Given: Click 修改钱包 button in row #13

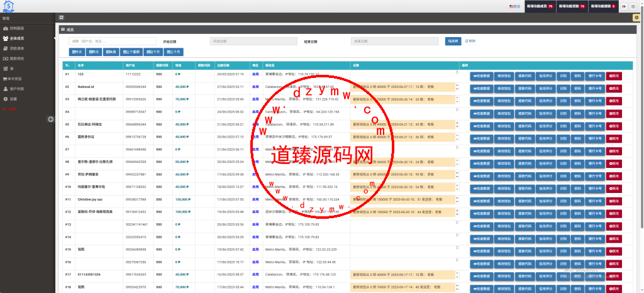Looking at the screenshot, I should pos(502,226).
